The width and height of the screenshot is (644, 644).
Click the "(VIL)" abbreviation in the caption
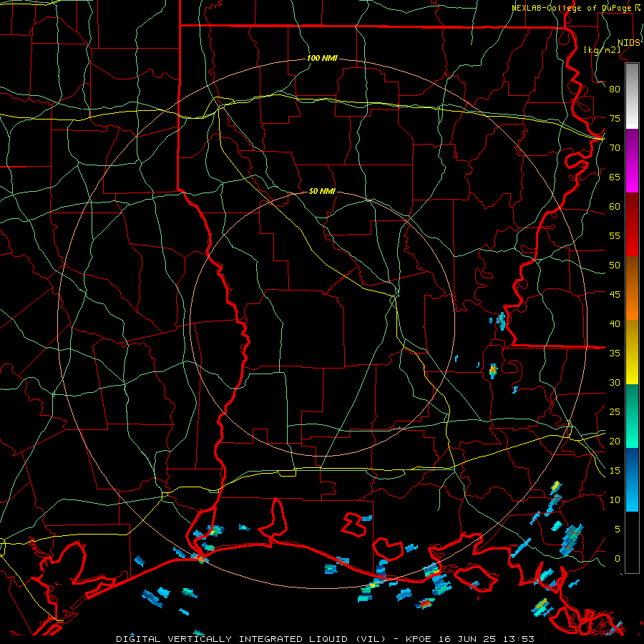(371, 639)
